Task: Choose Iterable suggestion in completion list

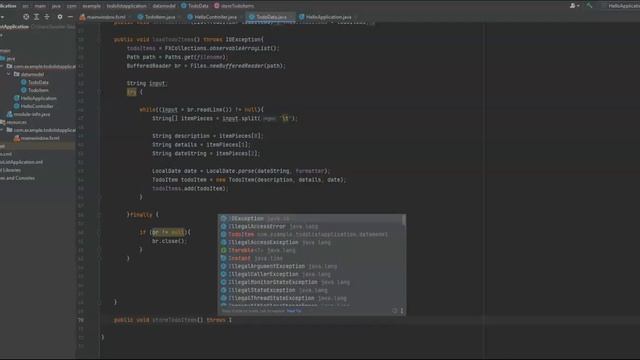Action: [311, 250]
